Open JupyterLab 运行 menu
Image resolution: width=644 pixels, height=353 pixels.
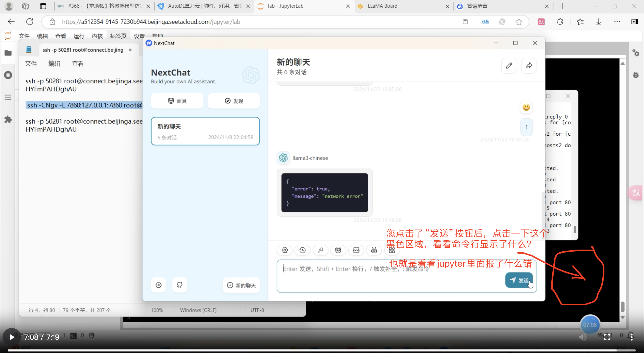[79, 36]
